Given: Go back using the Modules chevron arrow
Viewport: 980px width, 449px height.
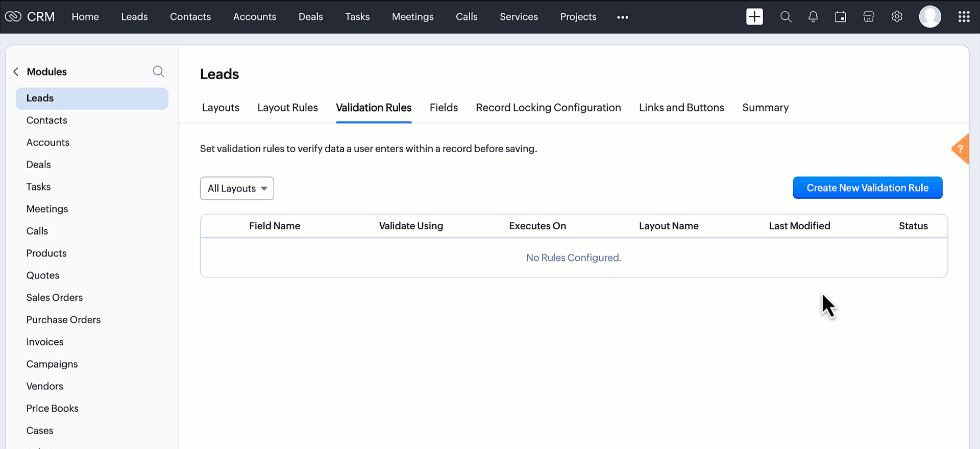Looking at the screenshot, I should (x=16, y=72).
